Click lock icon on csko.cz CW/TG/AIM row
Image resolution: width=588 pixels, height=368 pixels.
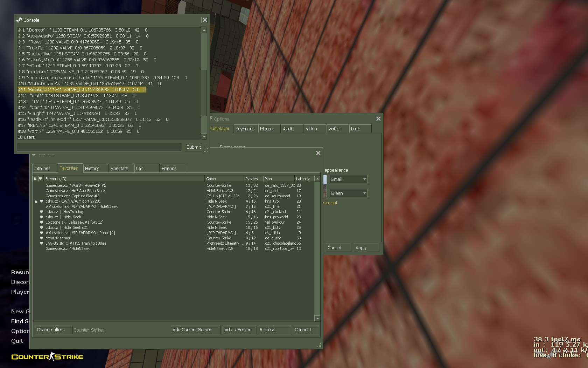click(36, 202)
